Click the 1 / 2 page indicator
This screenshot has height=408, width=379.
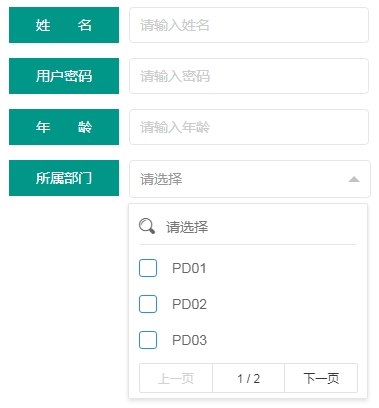[x=248, y=378]
